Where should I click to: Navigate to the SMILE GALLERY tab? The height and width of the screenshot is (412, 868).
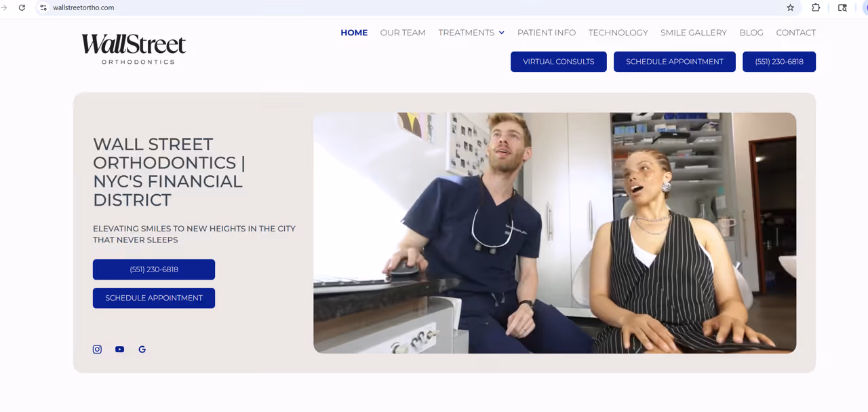pos(694,33)
